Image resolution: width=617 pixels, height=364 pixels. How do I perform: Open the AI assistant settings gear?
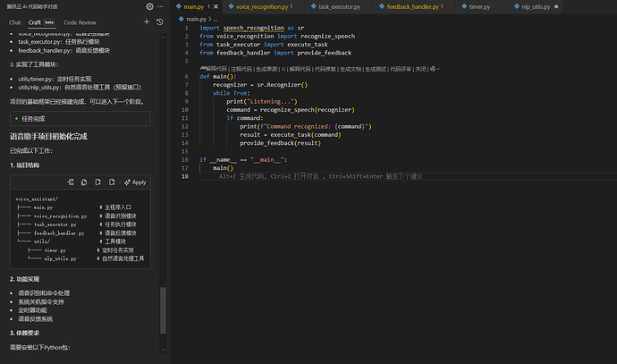[x=149, y=6]
